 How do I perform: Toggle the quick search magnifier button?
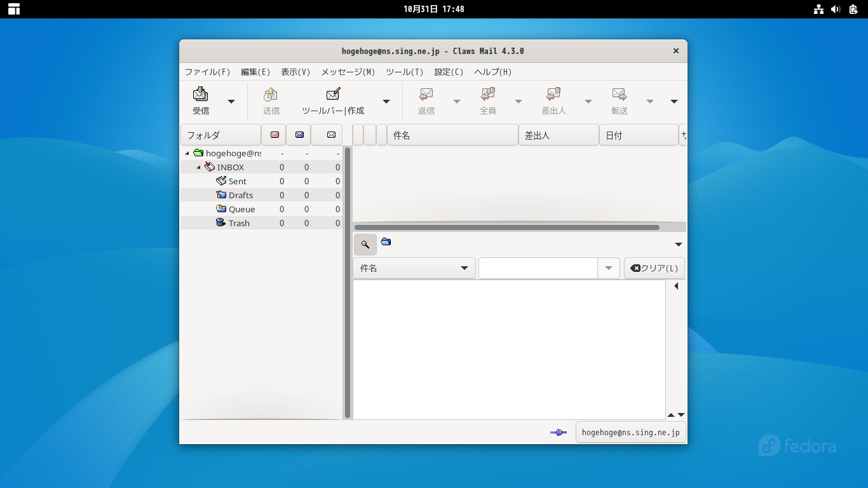pos(365,244)
